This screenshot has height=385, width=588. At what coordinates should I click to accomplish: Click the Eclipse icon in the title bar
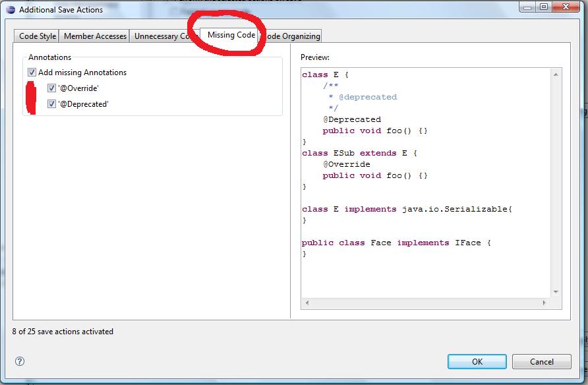click(11, 10)
